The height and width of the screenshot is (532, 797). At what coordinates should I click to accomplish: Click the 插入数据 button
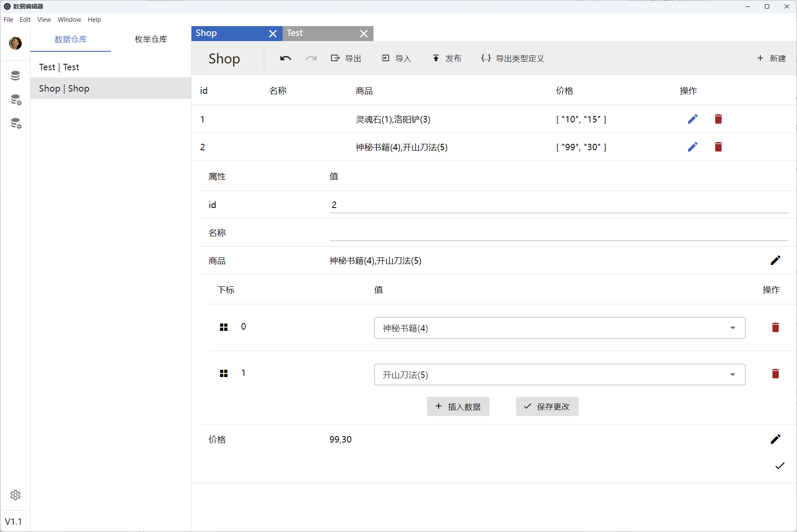pyautogui.click(x=458, y=406)
